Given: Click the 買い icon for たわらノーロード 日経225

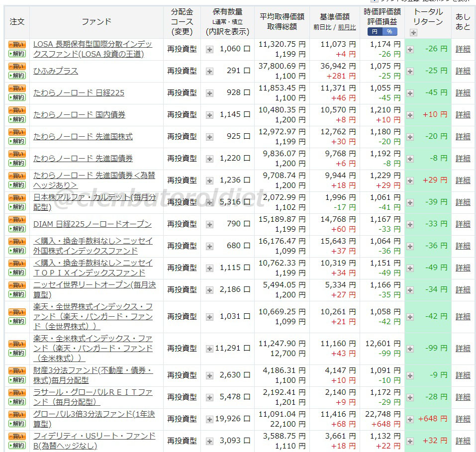Looking at the screenshot, I should pyautogui.click(x=16, y=89).
